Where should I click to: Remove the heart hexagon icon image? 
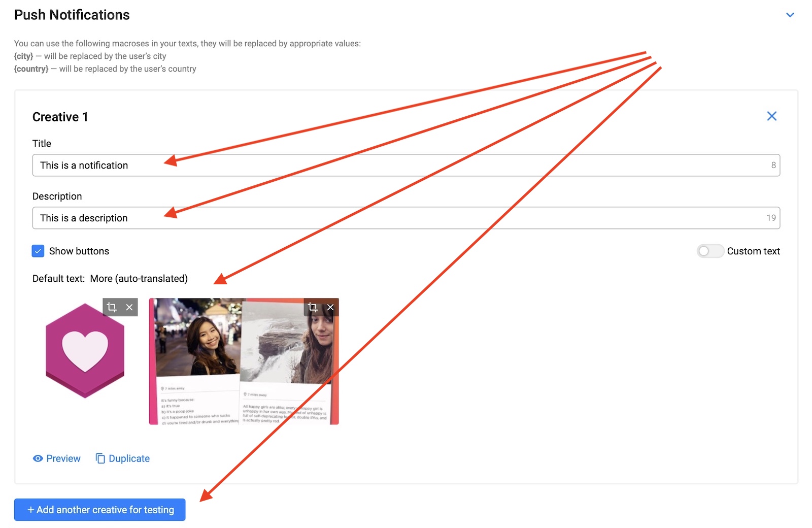pyautogui.click(x=129, y=307)
